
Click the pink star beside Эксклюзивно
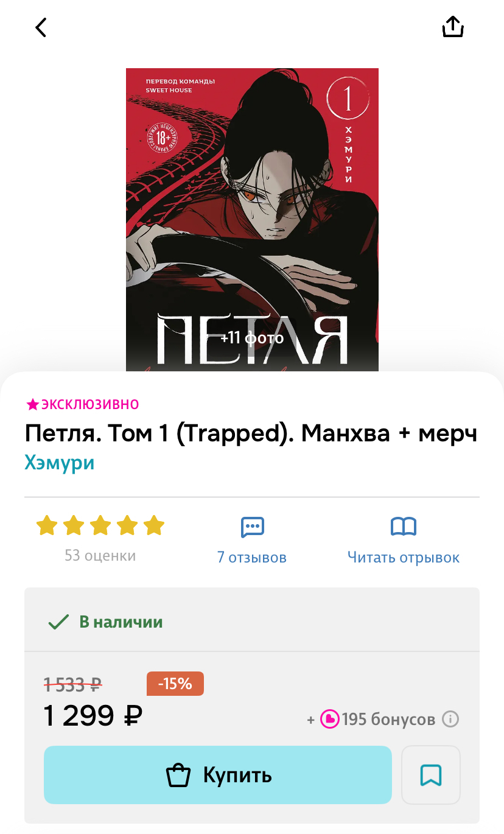(x=32, y=405)
